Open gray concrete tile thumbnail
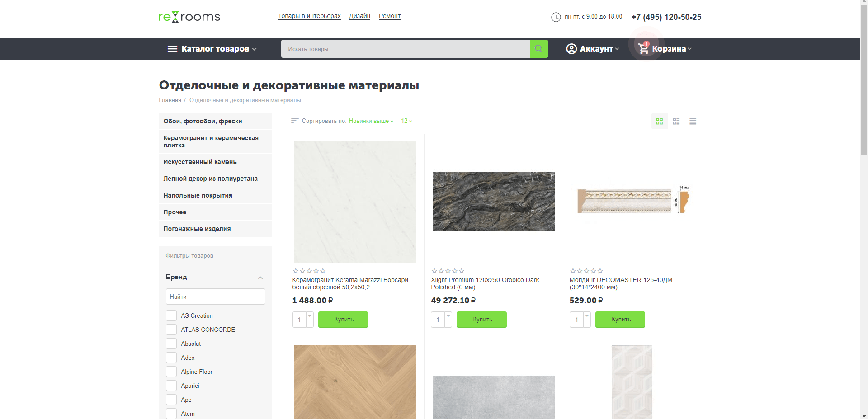Screen dimensions: 868x419 494,397
